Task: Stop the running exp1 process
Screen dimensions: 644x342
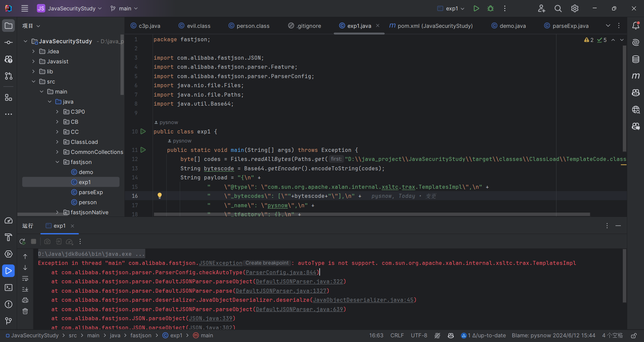Action: pyautogui.click(x=34, y=241)
